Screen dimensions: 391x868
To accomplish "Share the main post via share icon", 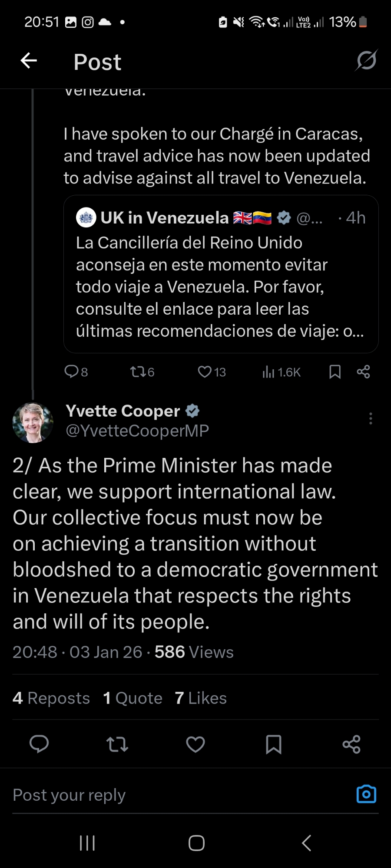I will tap(351, 744).
